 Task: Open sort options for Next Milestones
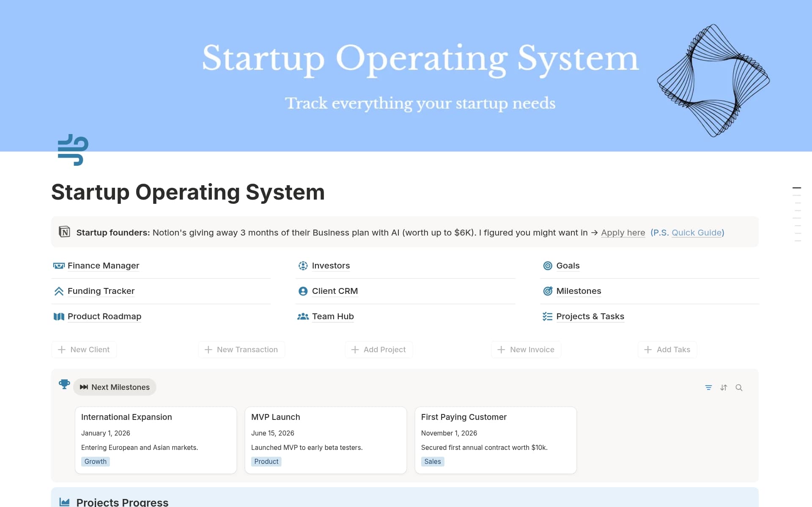[x=724, y=387]
